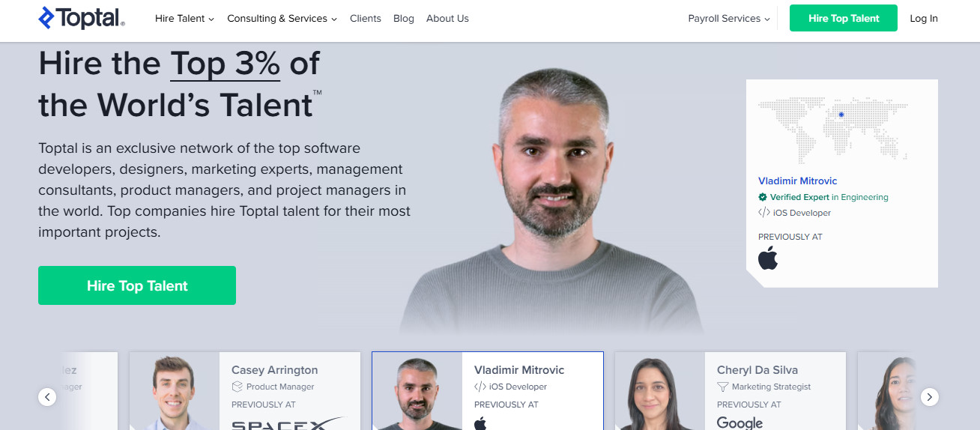Click the Marketing Strategist label
The height and width of the screenshot is (430, 980).
tap(772, 387)
